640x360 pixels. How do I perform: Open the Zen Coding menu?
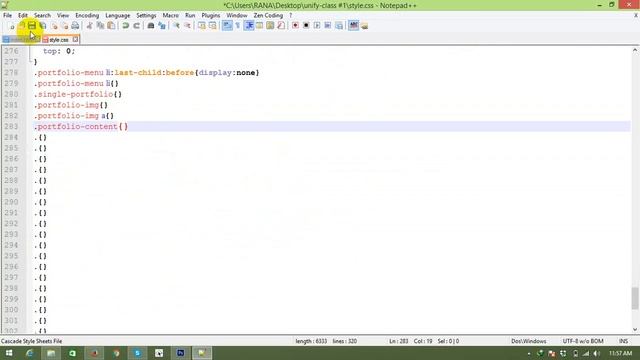[x=268, y=16]
